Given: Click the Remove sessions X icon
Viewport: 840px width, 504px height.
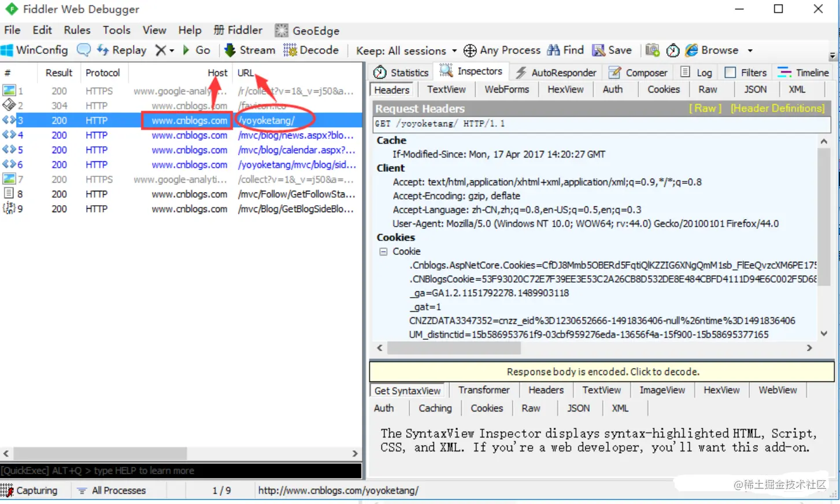Looking at the screenshot, I should [161, 50].
